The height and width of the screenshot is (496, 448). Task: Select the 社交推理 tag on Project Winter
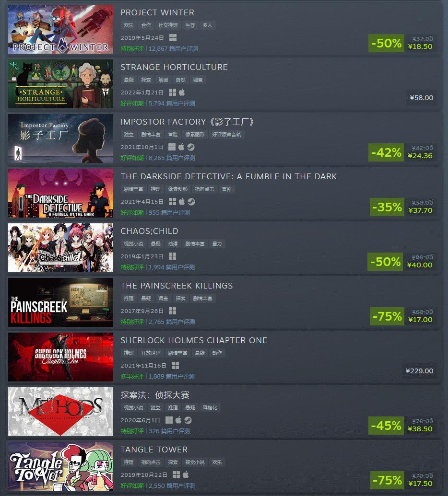168,25
